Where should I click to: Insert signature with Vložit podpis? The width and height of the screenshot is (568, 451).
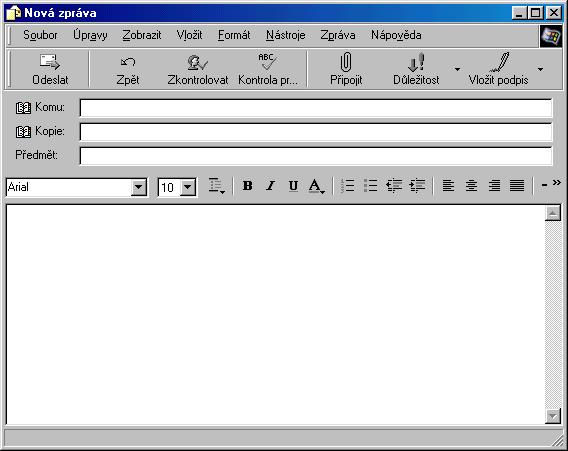(x=498, y=69)
